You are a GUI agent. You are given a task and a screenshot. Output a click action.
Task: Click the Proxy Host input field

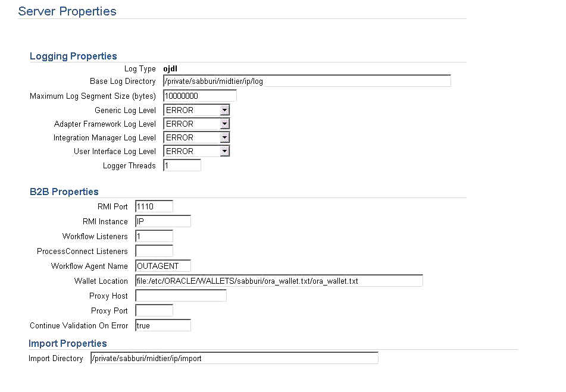pyautogui.click(x=181, y=296)
